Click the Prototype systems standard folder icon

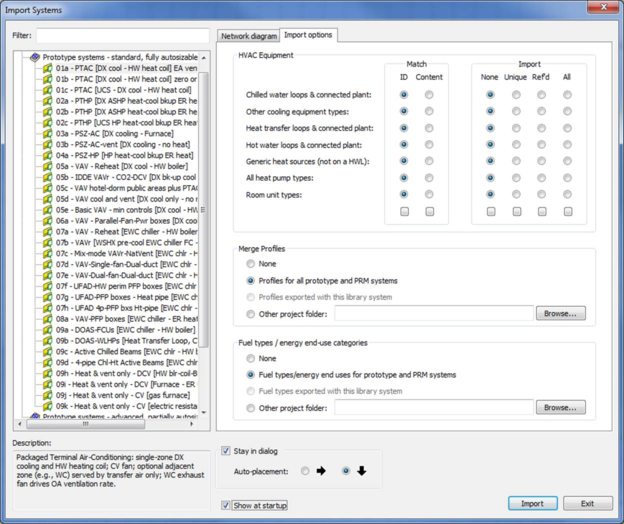click(35, 57)
